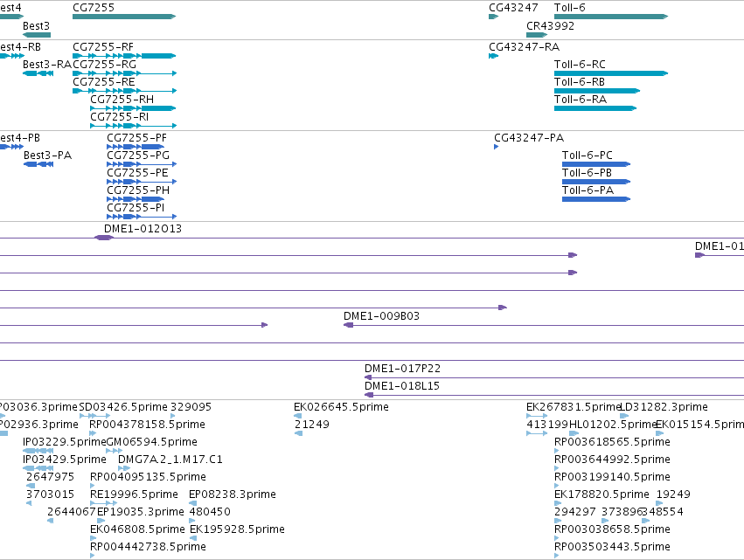The width and height of the screenshot is (744, 560).
Task: Select the RP003644992.5prime EST marker
Action: pos(557,468)
